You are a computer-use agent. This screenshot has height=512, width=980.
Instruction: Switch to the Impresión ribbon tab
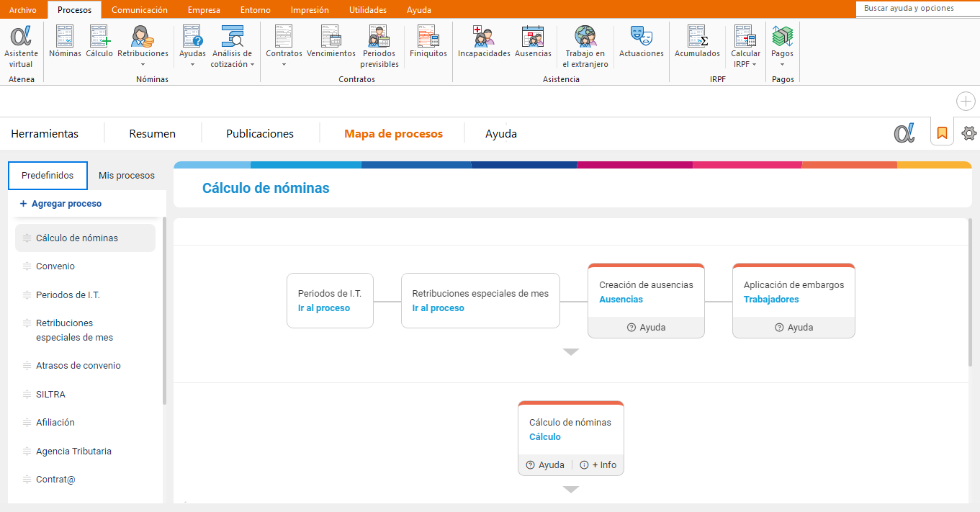click(310, 10)
